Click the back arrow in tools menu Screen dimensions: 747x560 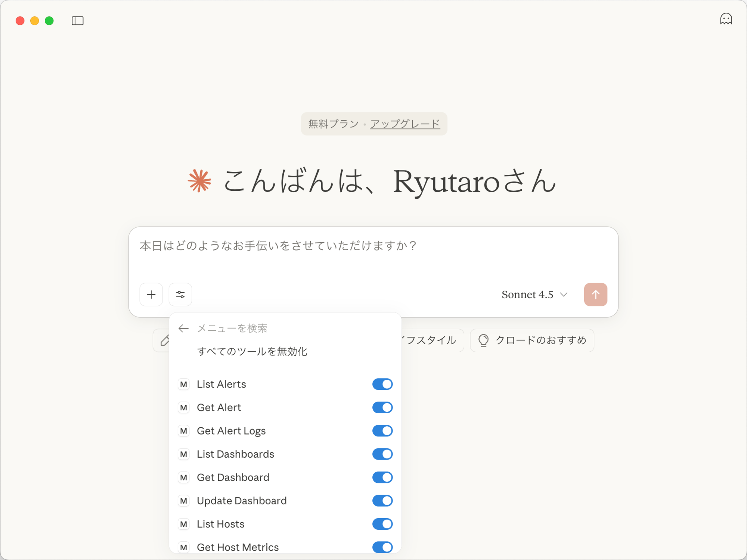[183, 329]
